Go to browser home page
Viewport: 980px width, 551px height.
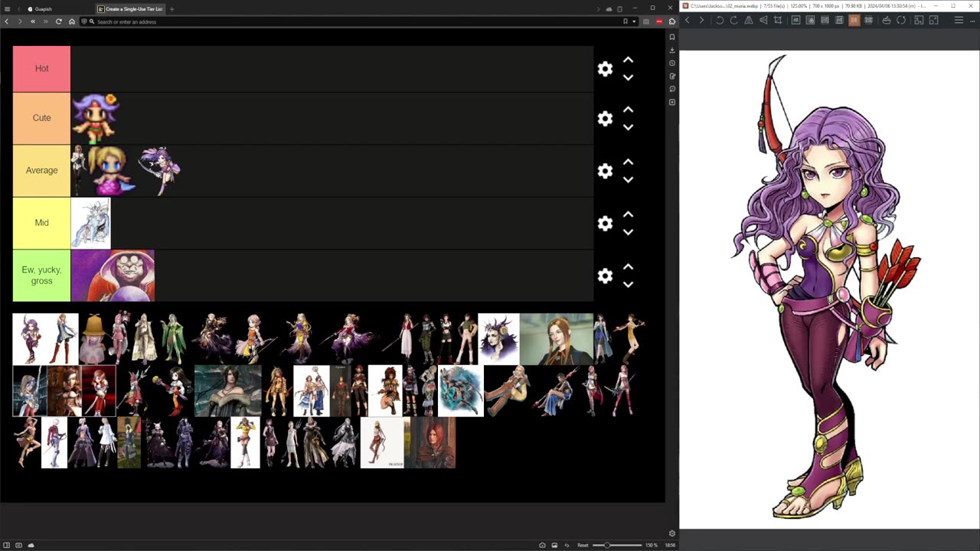click(72, 21)
